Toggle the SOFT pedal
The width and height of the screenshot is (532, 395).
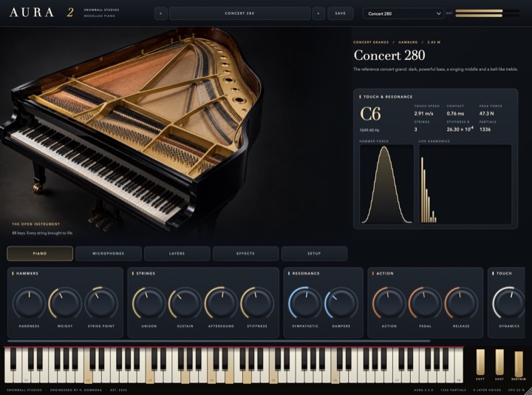click(480, 362)
